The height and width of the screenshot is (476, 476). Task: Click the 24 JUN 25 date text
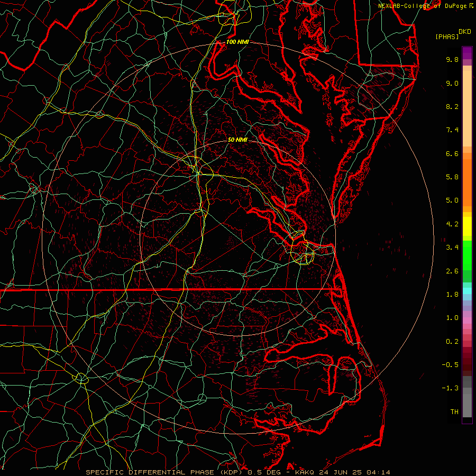pyautogui.click(x=340, y=472)
